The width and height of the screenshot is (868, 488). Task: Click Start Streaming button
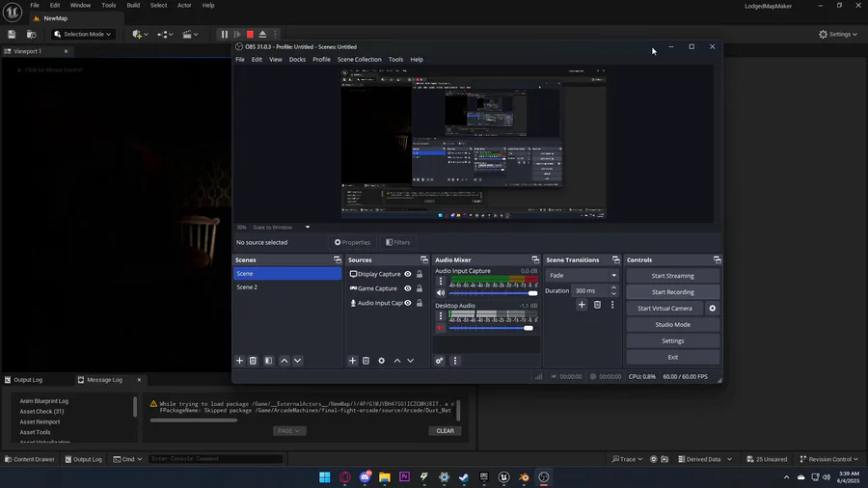click(672, 276)
